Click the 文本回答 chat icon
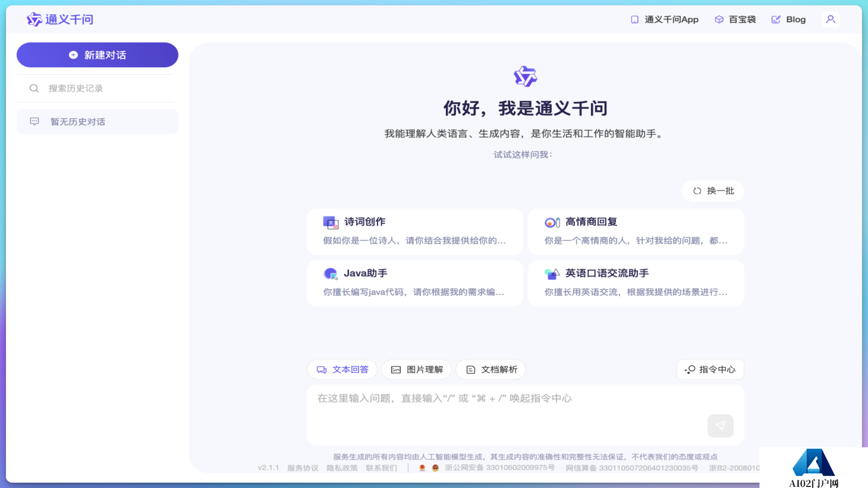Screen dimensions: 868x488 [322, 370]
